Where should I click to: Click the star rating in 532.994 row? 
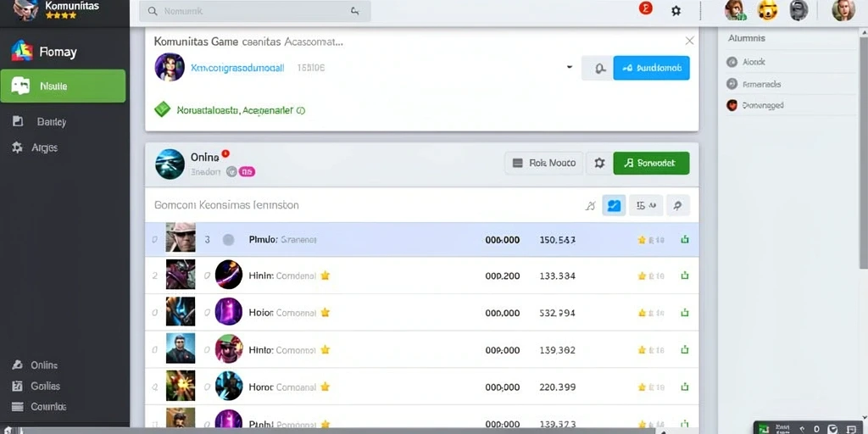pos(651,313)
